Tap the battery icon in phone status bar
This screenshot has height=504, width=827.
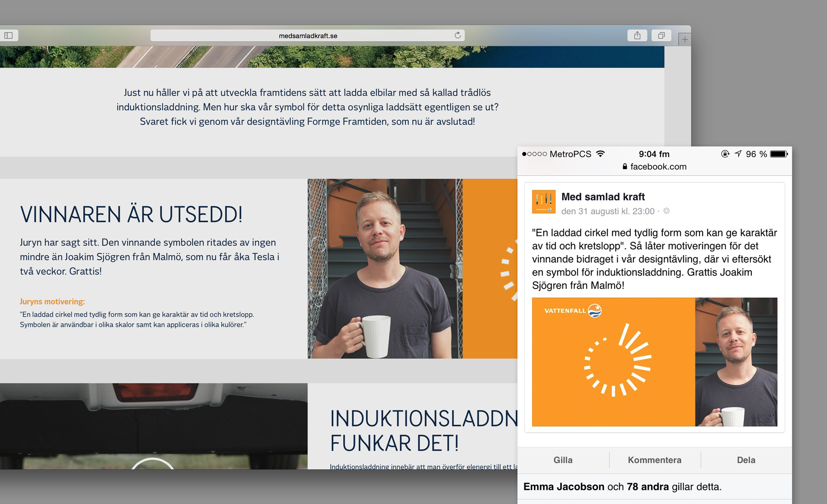point(779,154)
